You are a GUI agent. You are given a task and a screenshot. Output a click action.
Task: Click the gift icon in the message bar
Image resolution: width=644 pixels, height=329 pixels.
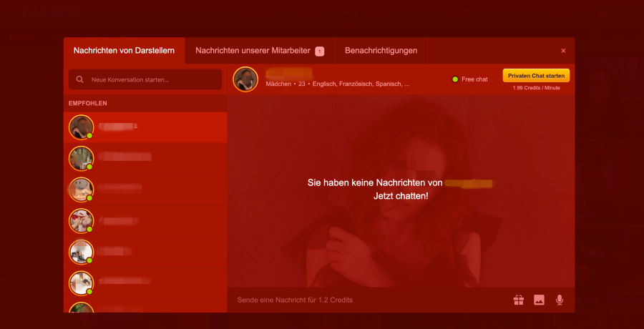point(518,300)
